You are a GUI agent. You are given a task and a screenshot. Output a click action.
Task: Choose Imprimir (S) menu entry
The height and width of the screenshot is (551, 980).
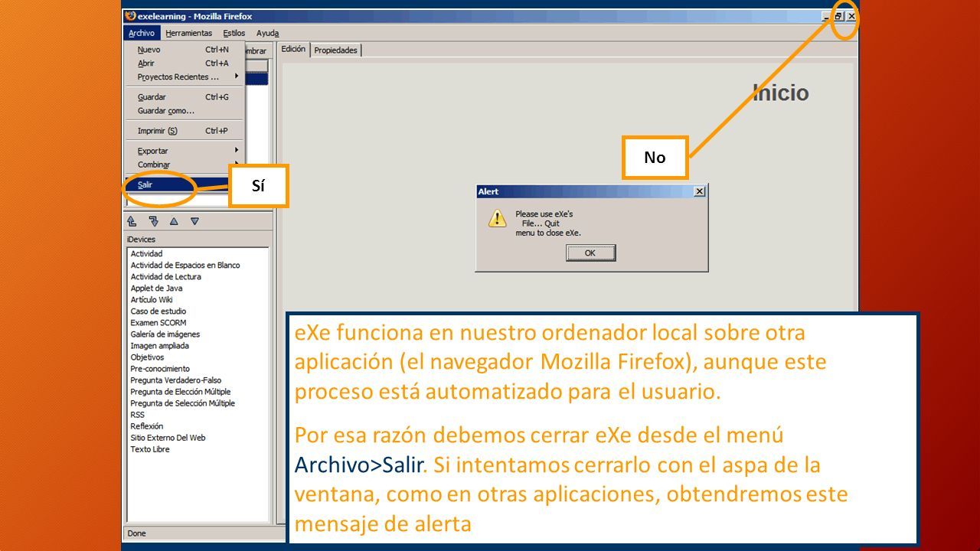coord(184,131)
